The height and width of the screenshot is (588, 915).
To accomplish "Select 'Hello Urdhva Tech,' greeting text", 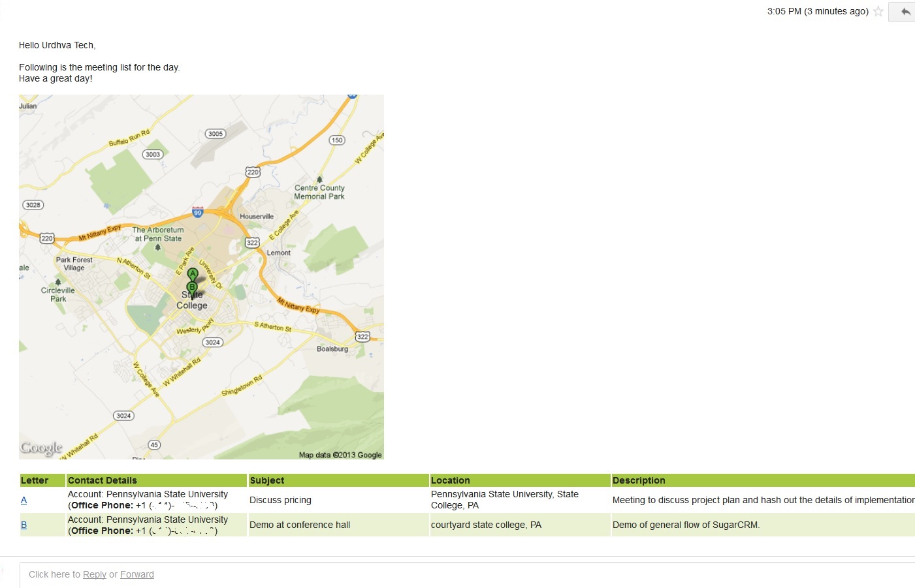I will (57, 45).
